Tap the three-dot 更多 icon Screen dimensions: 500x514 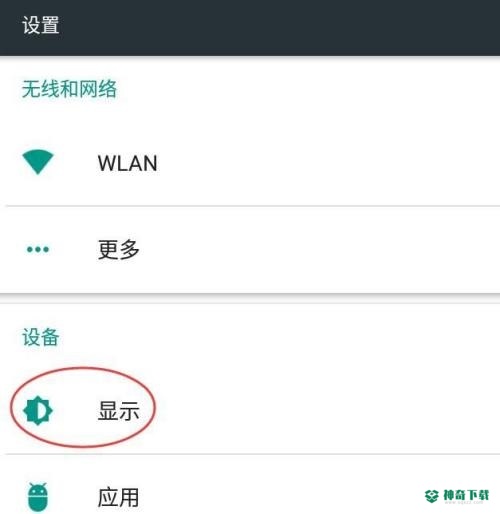click(x=38, y=249)
